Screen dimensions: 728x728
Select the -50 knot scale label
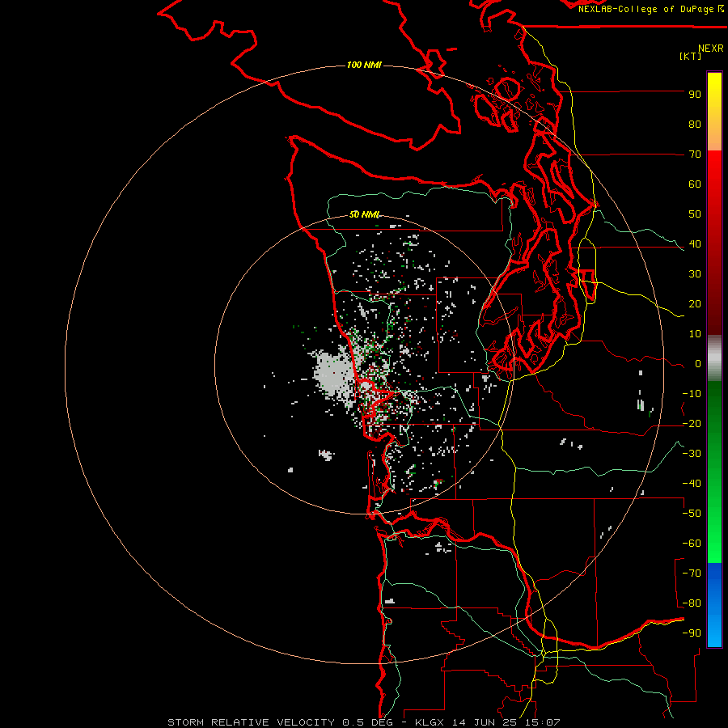[x=692, y=514]
